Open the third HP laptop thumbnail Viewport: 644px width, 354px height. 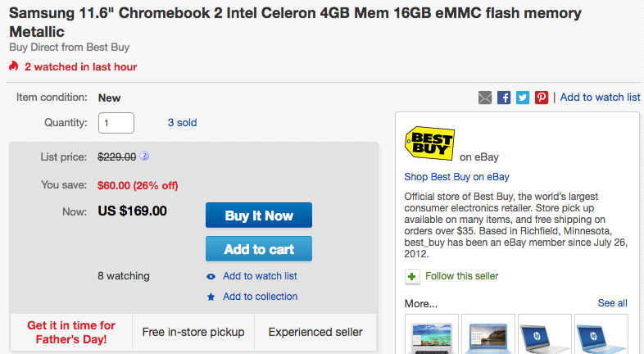[544, 334]
